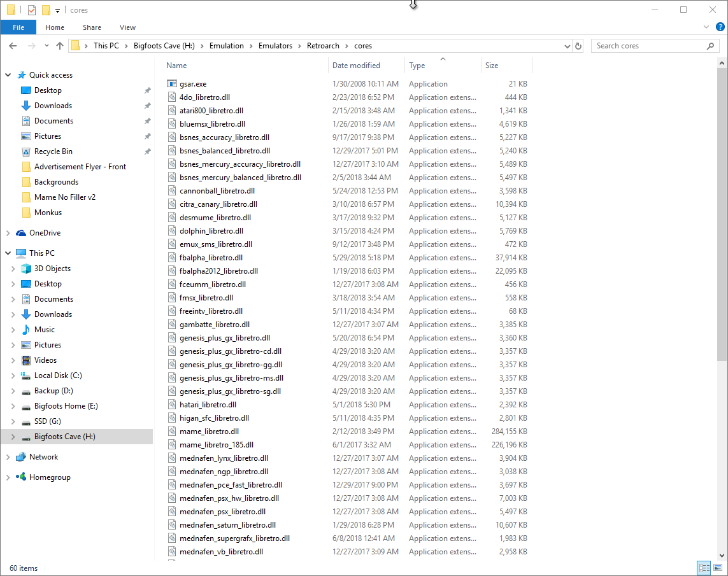The height and width of the screenshot is (576, 728).
Task: Switch to the Home ribbon tab
Action: click(55, 27)
